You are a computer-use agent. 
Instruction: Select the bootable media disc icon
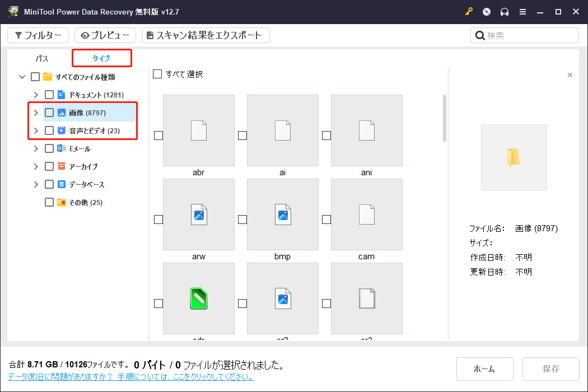[486, 11]
